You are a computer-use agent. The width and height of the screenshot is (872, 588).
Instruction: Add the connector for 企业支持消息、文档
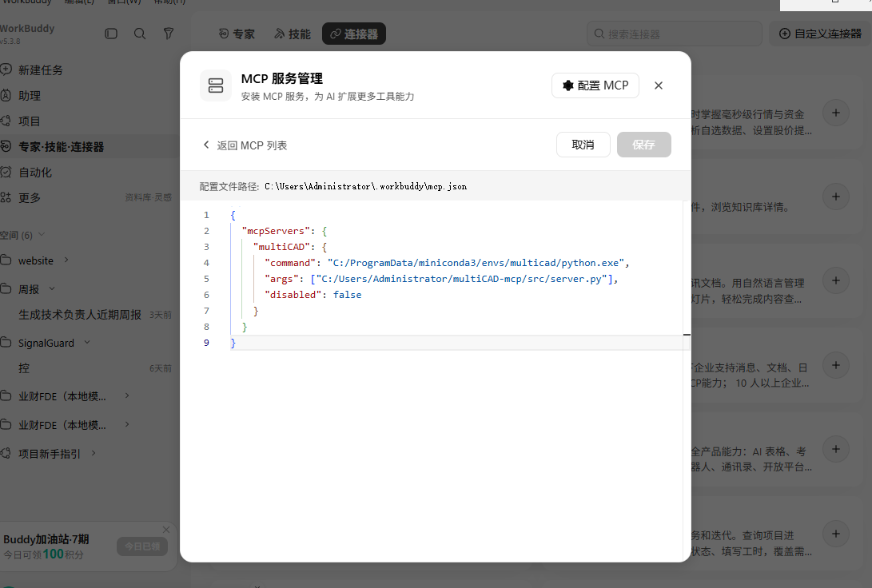836,365
